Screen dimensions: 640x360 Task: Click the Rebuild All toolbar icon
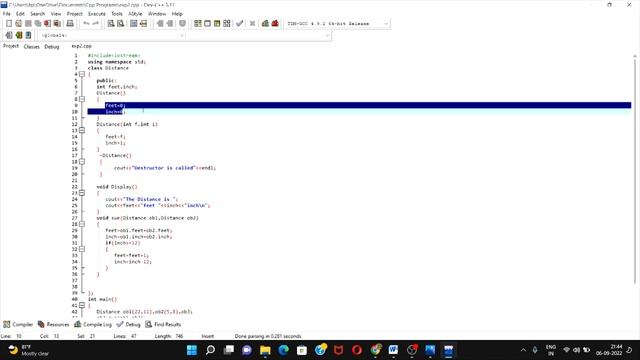(227, 24)
